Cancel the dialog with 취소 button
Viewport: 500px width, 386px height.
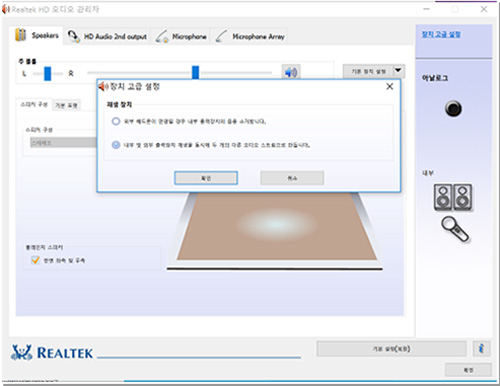[292, 178]
